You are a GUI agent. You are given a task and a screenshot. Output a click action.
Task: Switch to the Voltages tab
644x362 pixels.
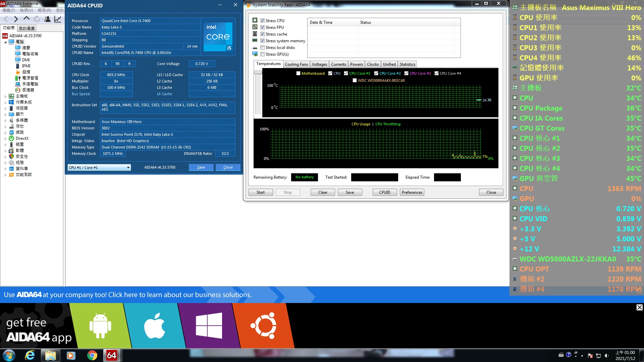[319, 64]
